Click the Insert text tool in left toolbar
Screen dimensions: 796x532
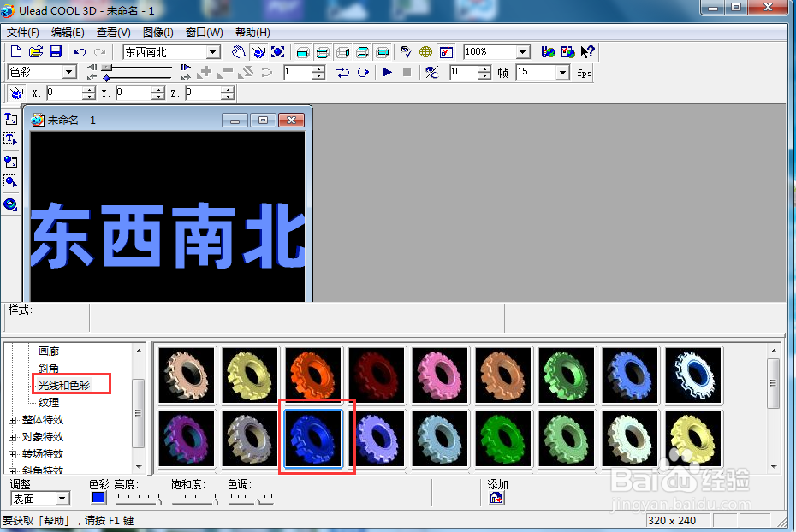click(10, 119)
